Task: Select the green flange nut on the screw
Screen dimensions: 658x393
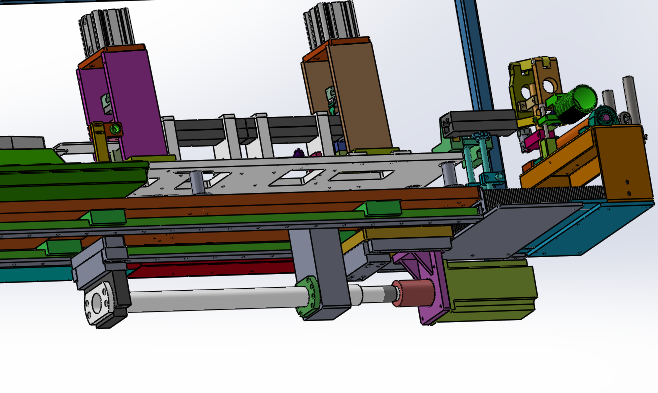Action: pos(308,295)
